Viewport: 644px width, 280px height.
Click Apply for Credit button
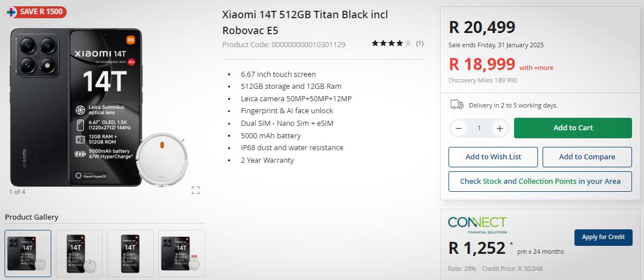[x=603, y=237]
